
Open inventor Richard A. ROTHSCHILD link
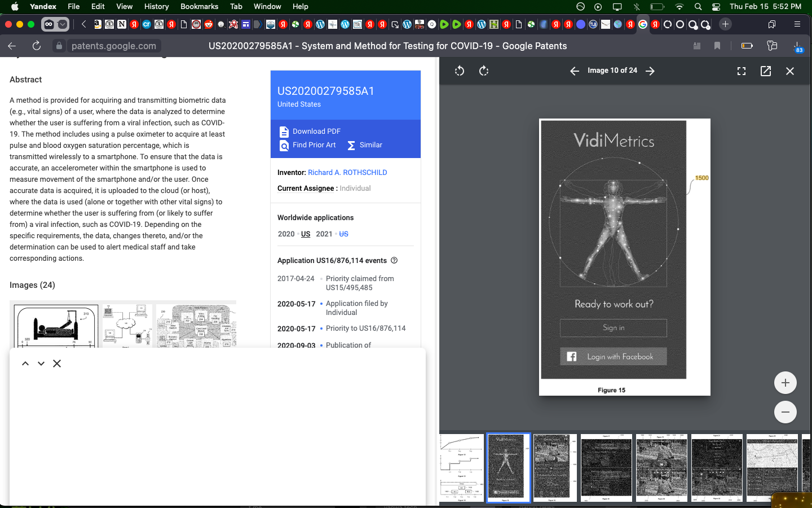[x=347, y=172]
